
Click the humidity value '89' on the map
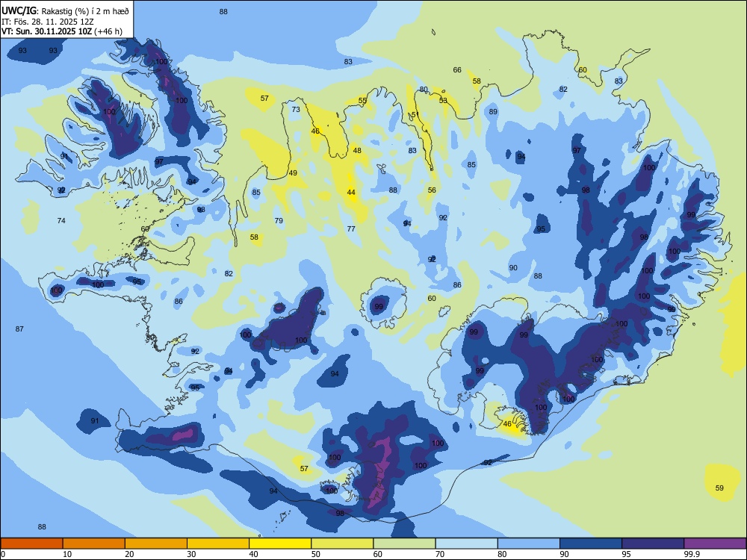tap(493, 112)
